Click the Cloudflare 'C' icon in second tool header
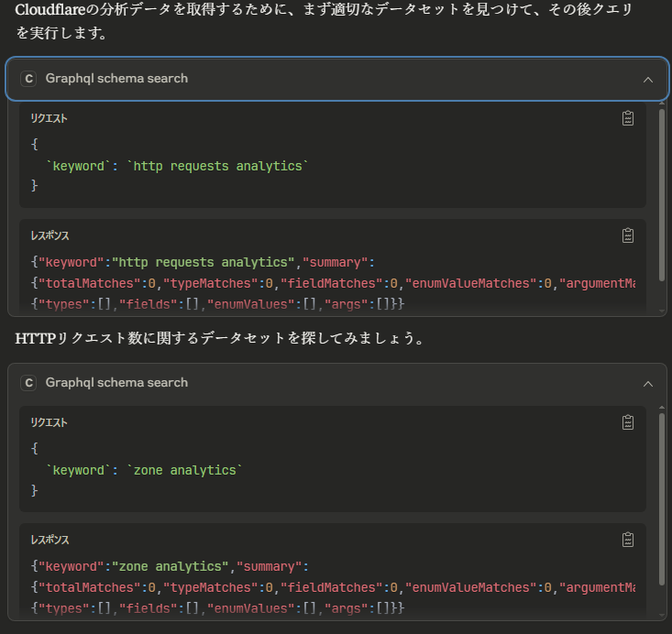The width and height of the screenshot is (672, 634). pos(28,383)
